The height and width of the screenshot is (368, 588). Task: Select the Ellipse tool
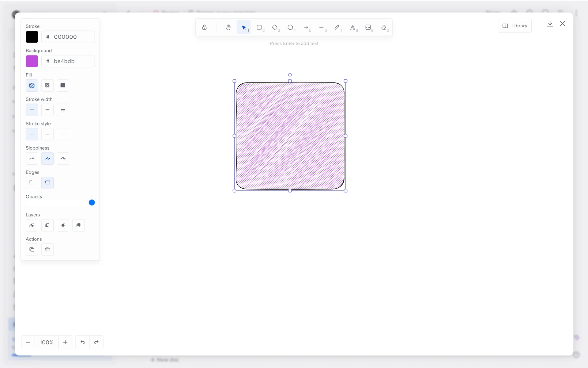click(x=290, y=28)
